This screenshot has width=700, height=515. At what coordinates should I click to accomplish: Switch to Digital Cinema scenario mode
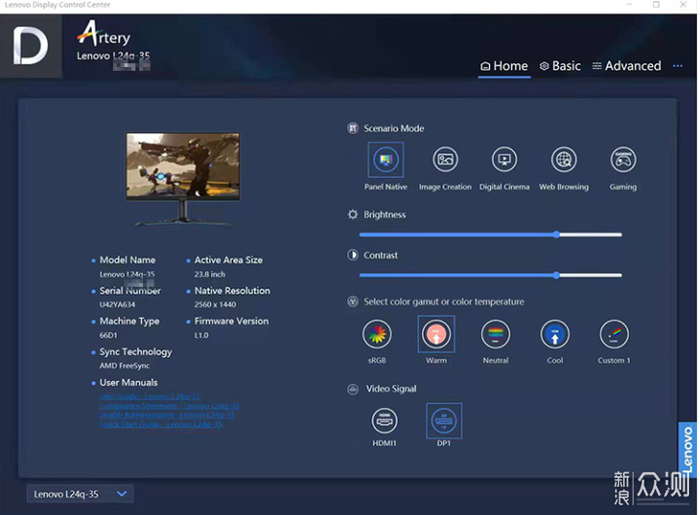click(504, 160)
